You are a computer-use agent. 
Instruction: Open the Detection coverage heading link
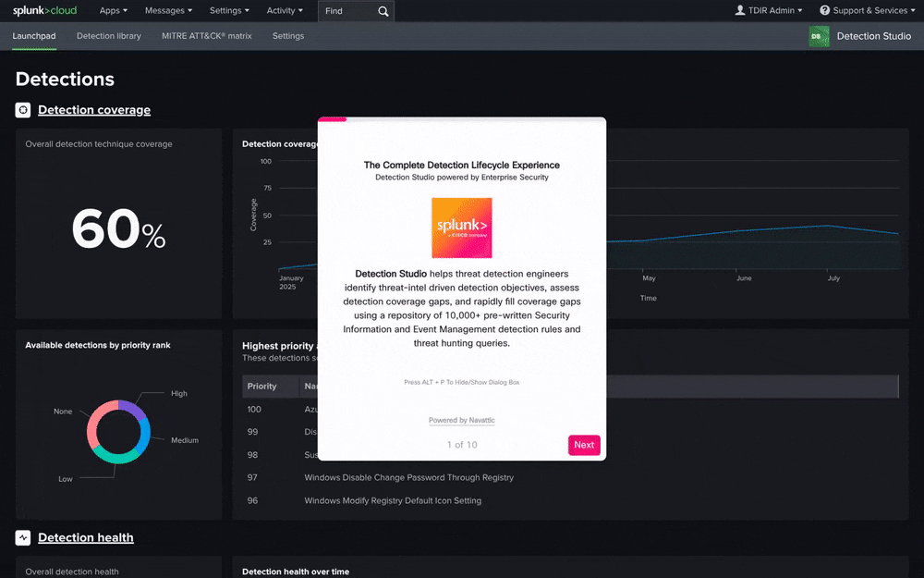94,110
